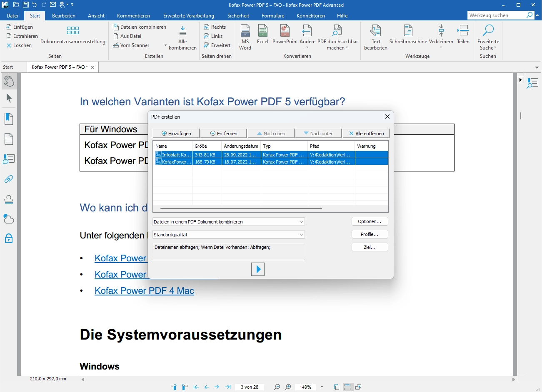Open the zoom level dropdown arrow
The image size is (542, 392).
(x=322, y=387)
